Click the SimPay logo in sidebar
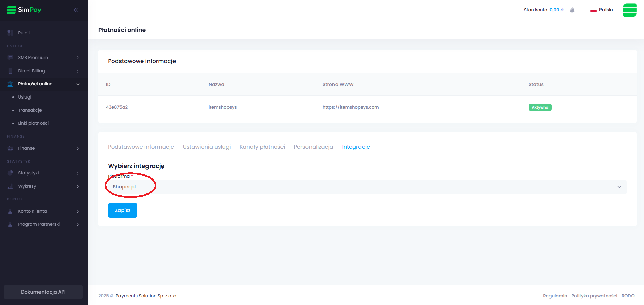Image resolution: width=644 pixels, height=305 pixels. pyautogui.click(x=24, y=10)
